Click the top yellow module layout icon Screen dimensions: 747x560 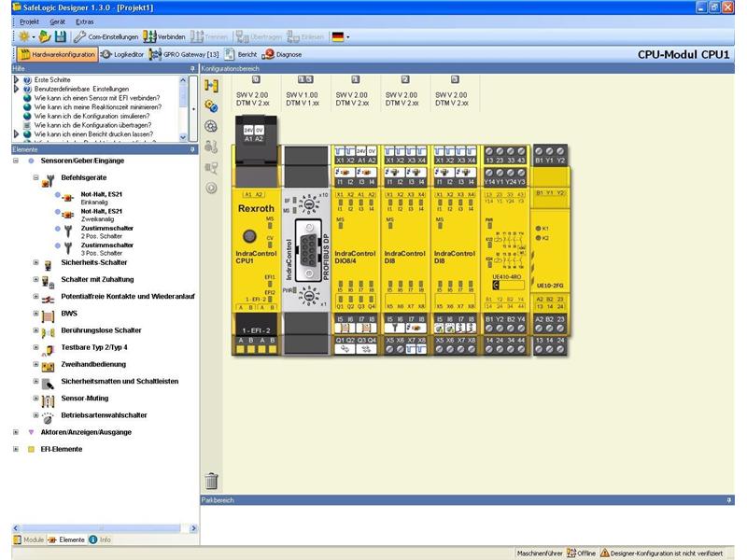211,86
